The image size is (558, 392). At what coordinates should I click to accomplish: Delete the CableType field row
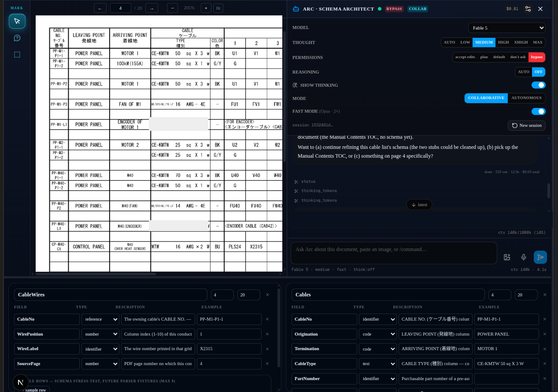pos(544,364)
